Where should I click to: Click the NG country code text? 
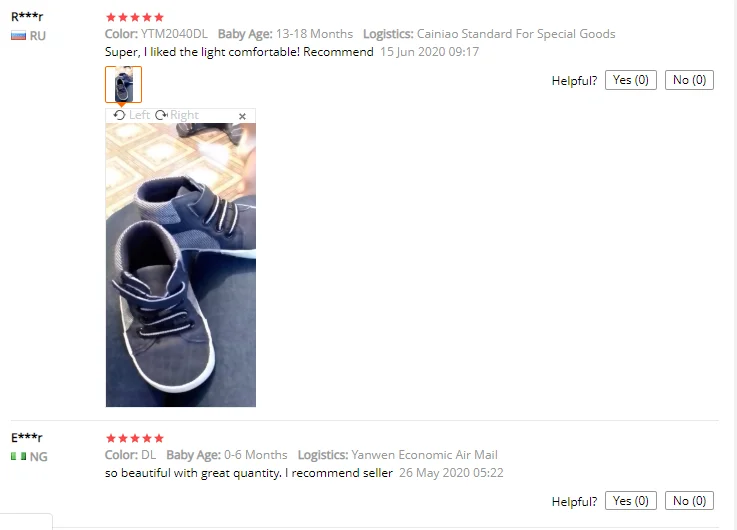tap(39, 457)
